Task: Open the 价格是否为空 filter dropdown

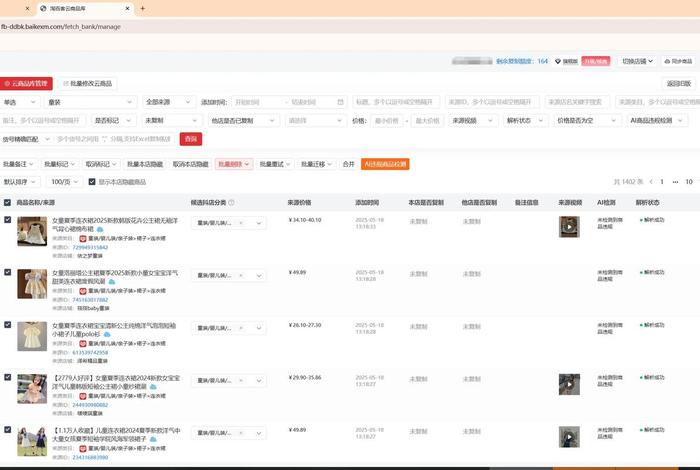Action: (587, 121)
